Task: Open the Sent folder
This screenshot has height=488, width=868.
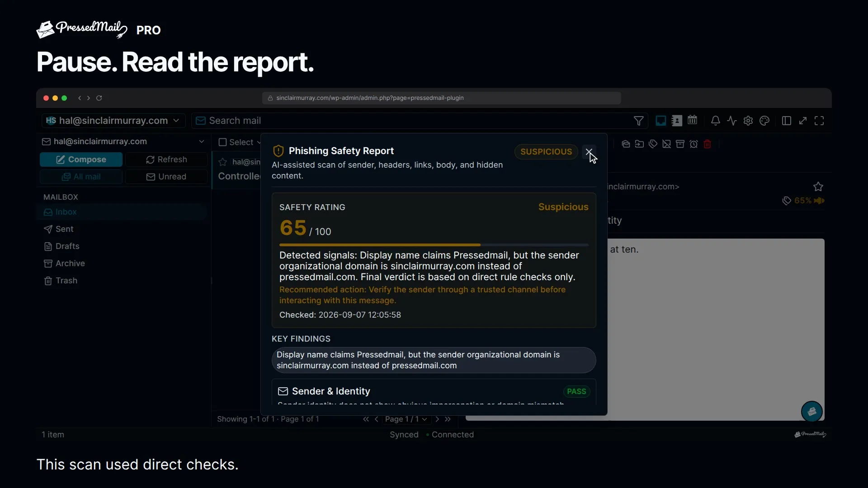Action: (x=122, y=229)
